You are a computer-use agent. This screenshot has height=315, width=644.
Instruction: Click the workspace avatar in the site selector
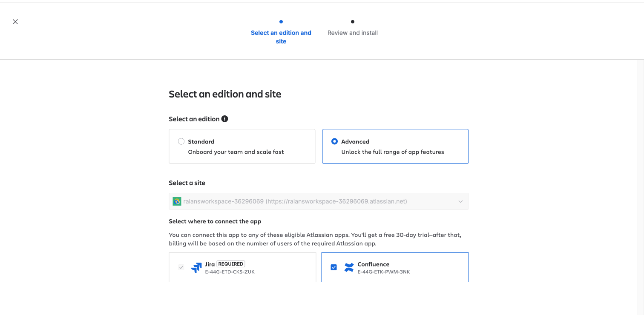176,201
